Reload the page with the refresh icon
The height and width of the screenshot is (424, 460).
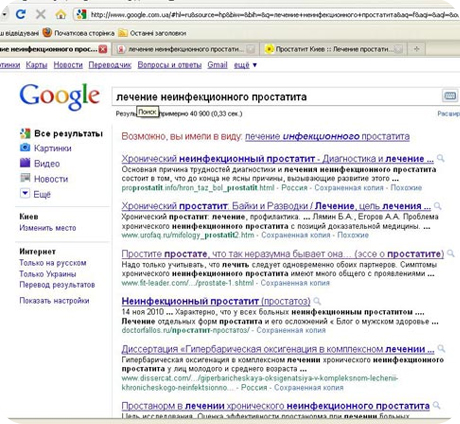tap(21, 14)
